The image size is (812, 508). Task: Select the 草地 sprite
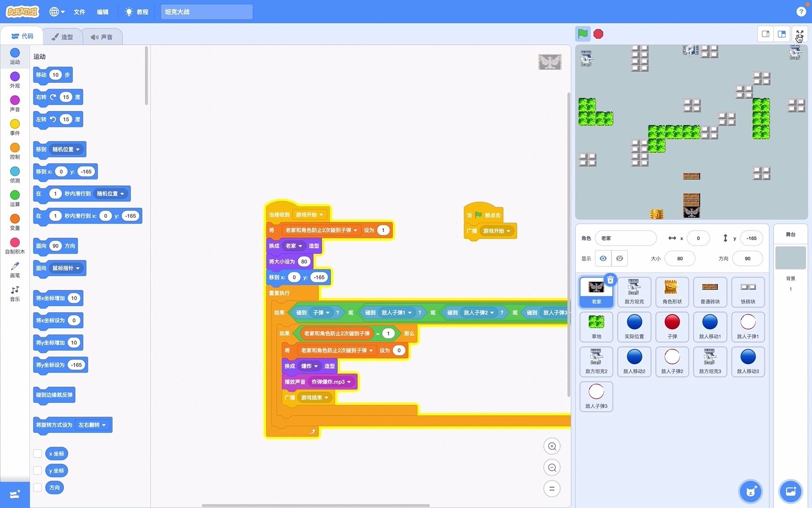click(596, 327)
